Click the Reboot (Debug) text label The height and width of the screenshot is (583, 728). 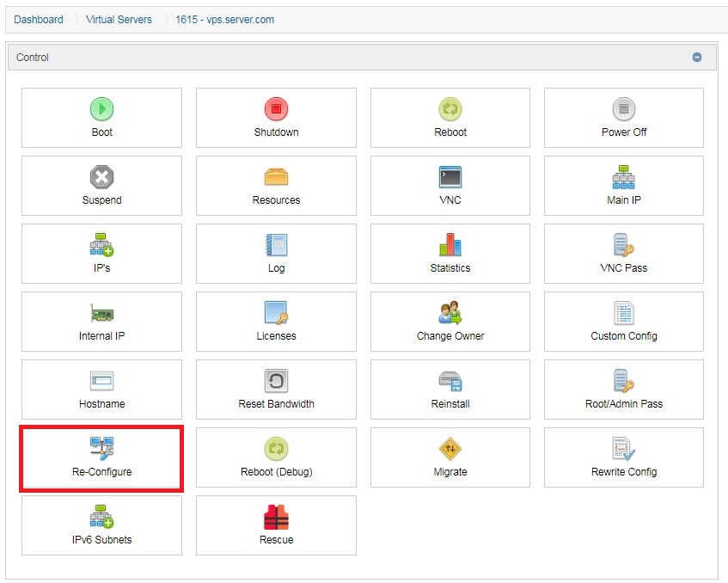tap(276, 471)
